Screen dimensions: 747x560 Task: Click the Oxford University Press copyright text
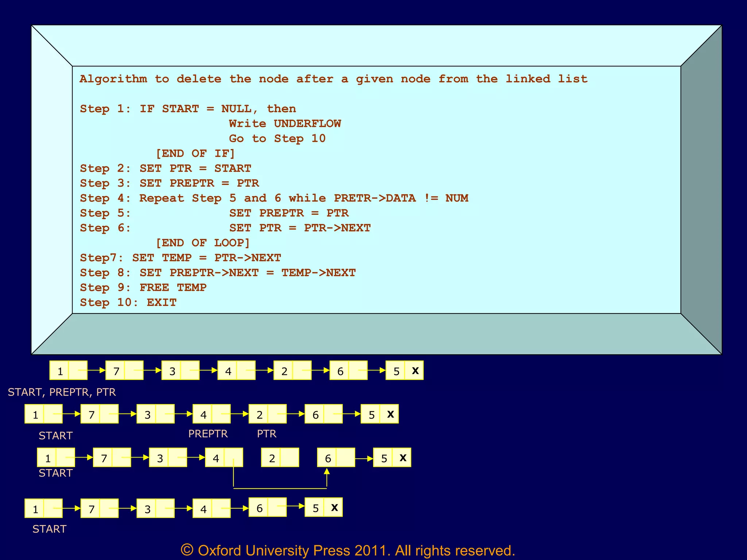[348, 551]
